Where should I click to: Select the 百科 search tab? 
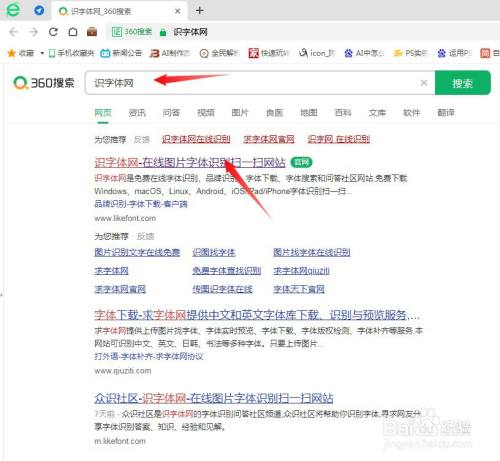[343, 113]
